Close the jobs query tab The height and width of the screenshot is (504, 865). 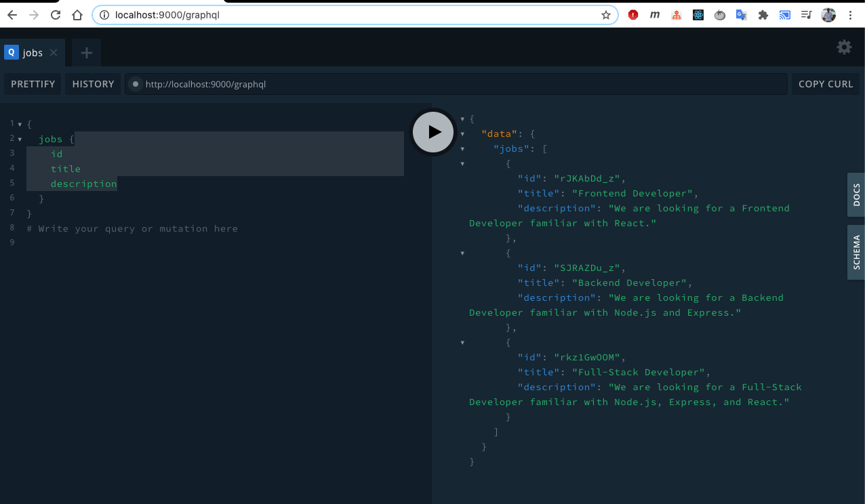[53, 51]
